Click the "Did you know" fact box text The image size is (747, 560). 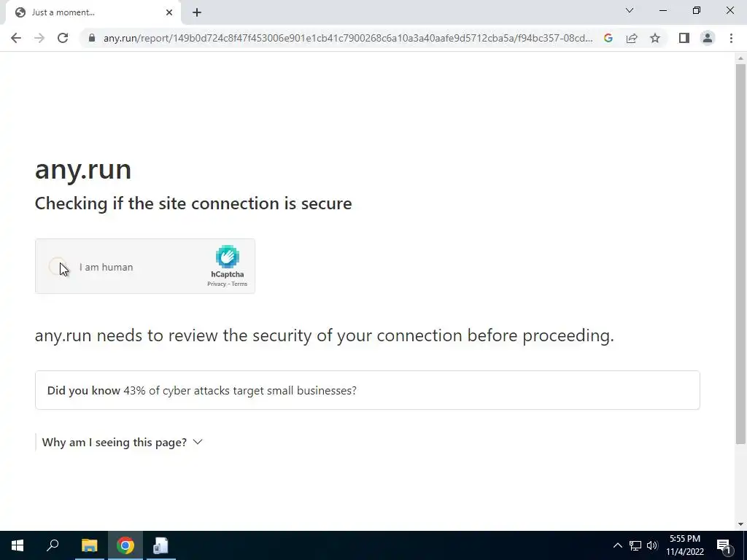pyautogui.click(x=201, y=391)
